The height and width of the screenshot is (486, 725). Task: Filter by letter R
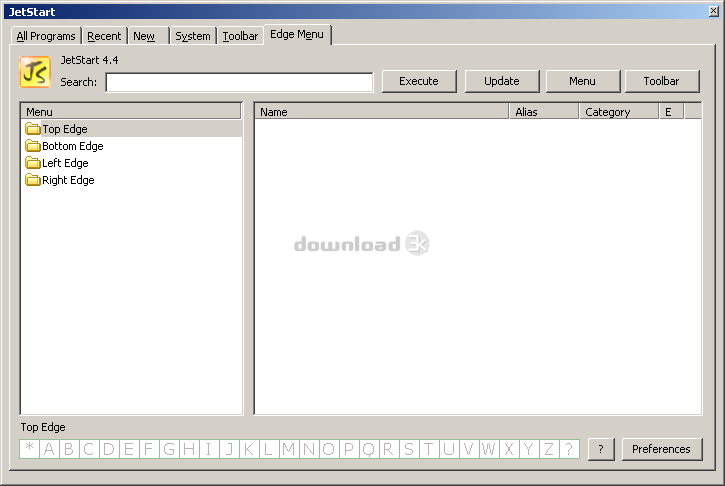tap(388, 449)
